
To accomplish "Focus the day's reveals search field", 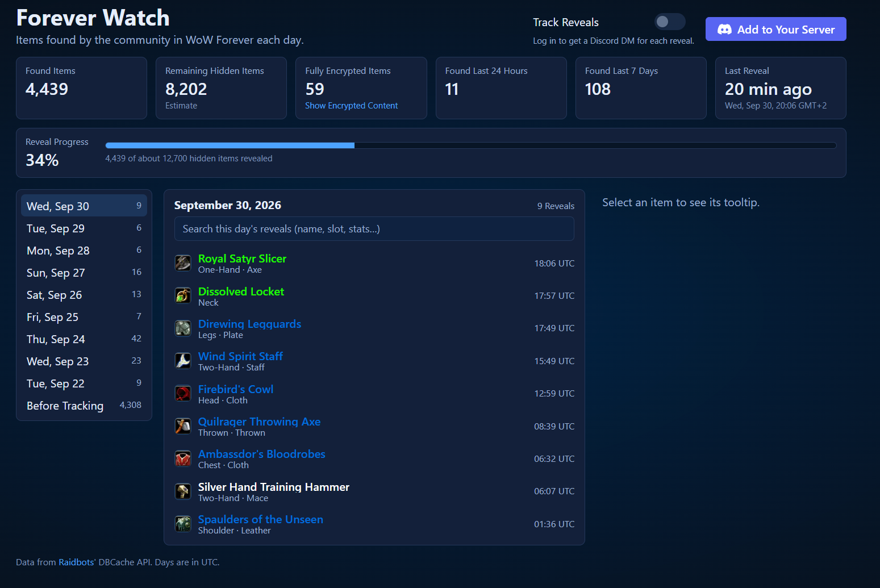I will (374, 228).
